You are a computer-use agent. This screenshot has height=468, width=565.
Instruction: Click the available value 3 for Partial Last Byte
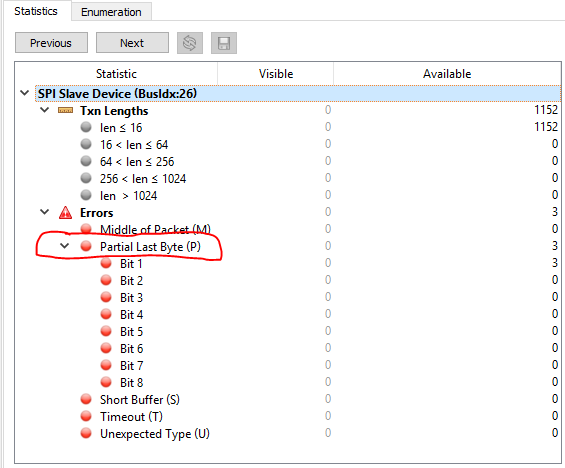pos(555,246)
